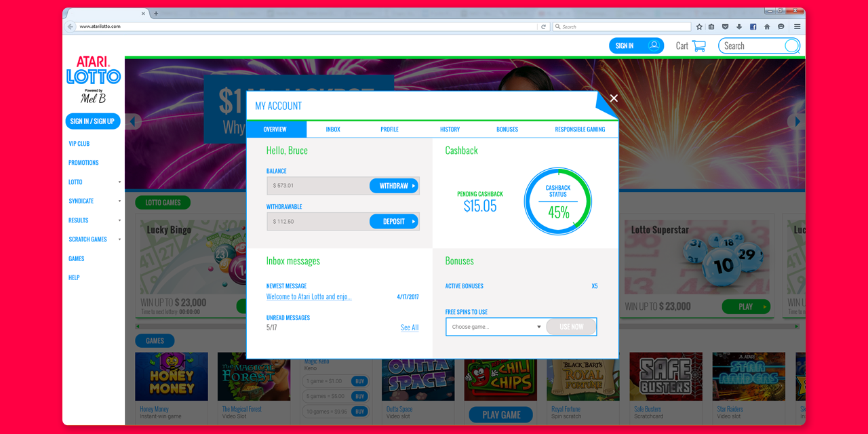Viewport: 868px width, 434px height.
Task: Open the Help sidebar link
Action: pos(74,277)
